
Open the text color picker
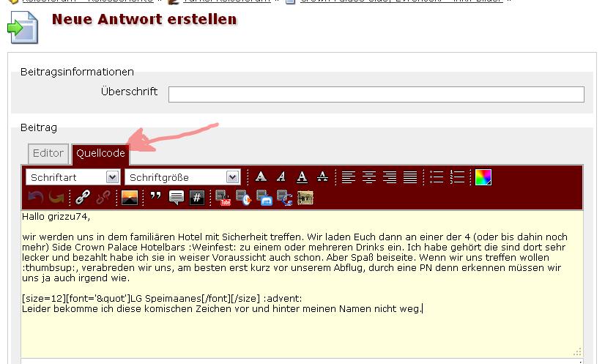point(483,177)
